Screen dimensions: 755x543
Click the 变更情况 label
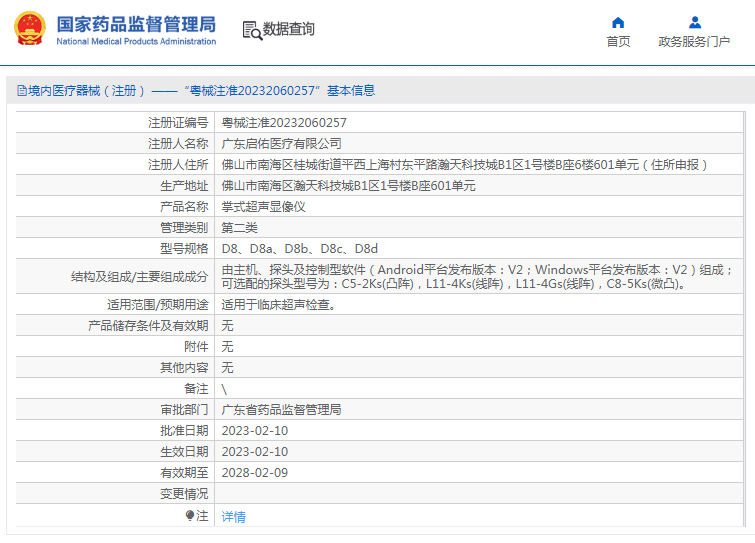click(x=184, y=494)
